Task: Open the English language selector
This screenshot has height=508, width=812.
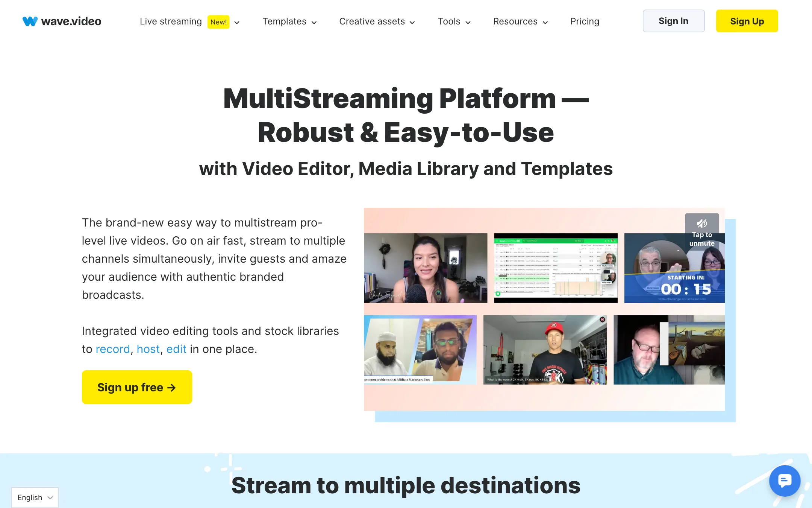Action: [35, 497]
